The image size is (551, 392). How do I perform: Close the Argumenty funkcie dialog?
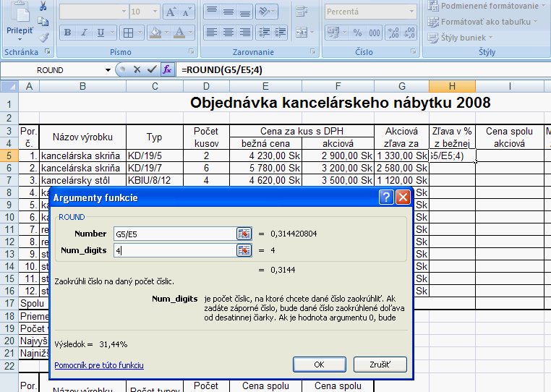(x=403, y=197)
